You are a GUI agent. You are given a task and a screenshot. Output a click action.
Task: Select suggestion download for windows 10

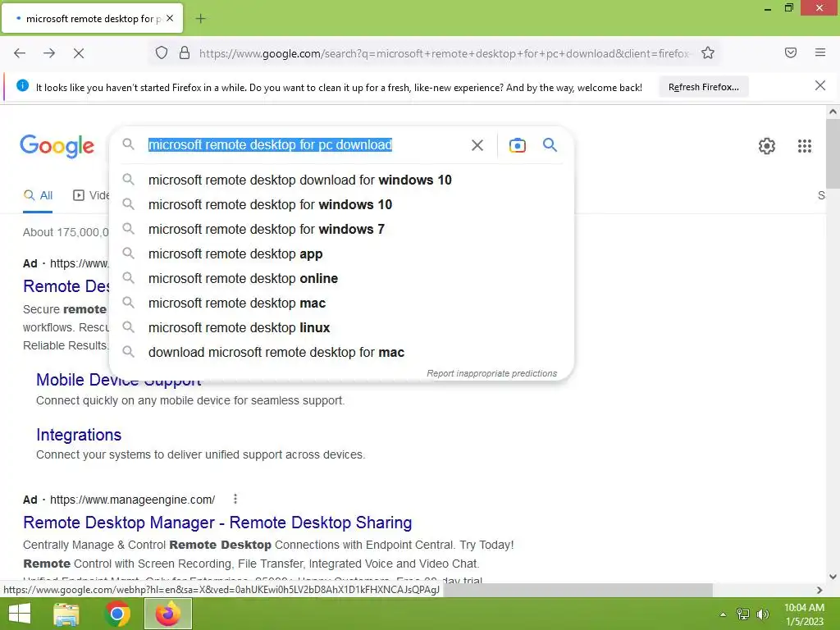tap(341, 180)
